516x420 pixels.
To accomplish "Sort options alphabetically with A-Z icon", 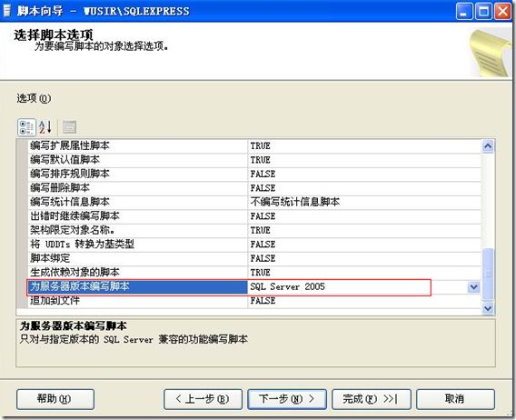I will click(45, 127).
